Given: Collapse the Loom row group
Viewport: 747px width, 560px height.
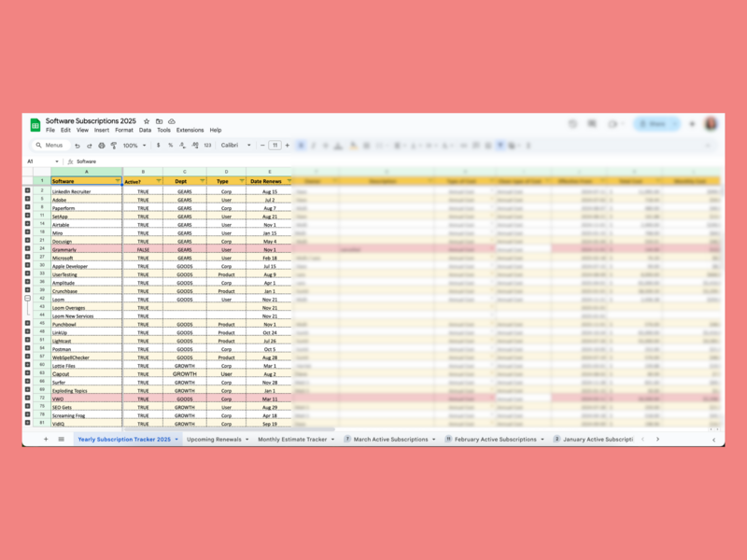Looking at the screenshot, I should point(28,299).
